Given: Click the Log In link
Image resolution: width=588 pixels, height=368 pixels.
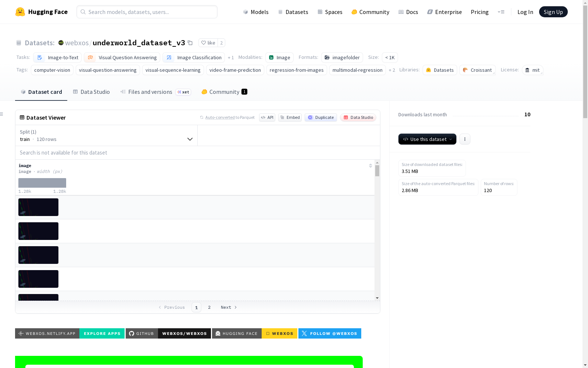Looking at the screenshot, I should pyautogui.click(x=525, y=12).
